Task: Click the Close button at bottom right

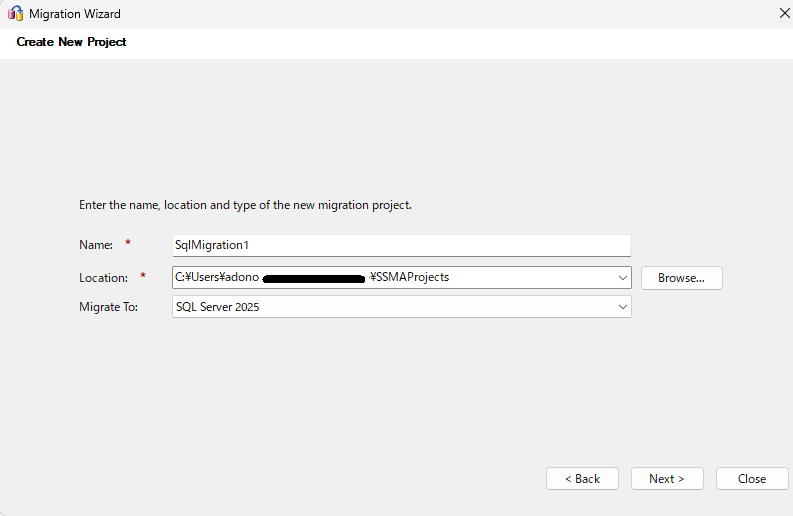Action: pyautogui.click(x=752, y=479)
